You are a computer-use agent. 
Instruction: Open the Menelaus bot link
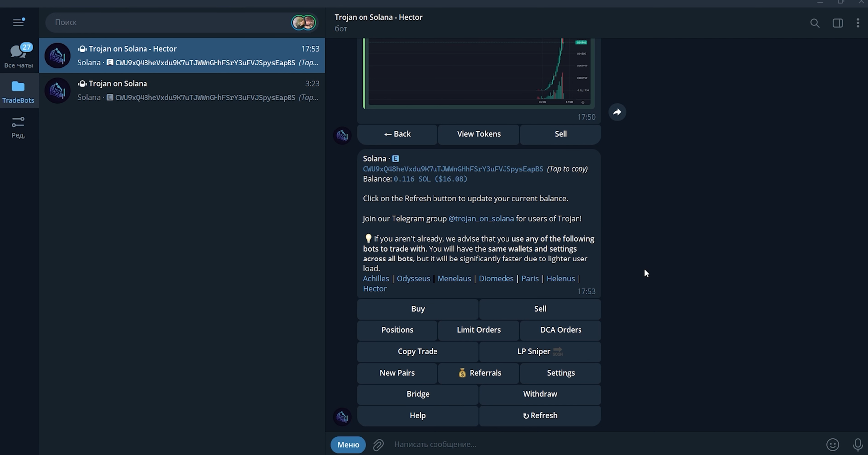point(454,279)
